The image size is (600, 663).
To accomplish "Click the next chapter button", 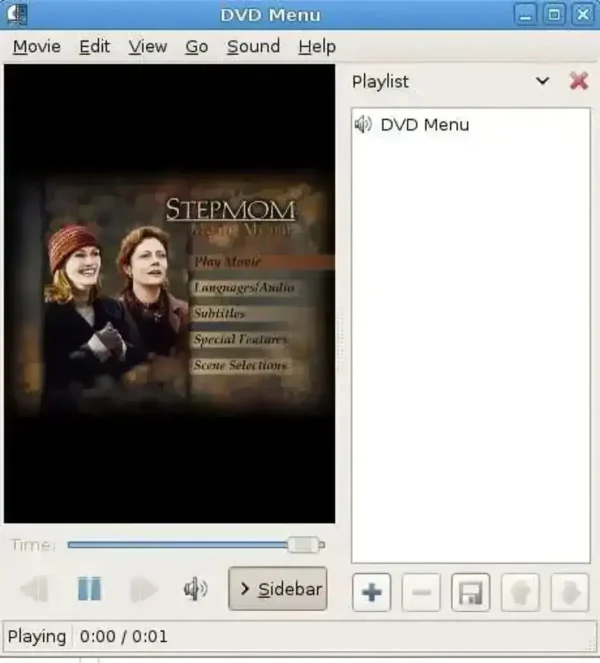I will (x=144, y=590).
